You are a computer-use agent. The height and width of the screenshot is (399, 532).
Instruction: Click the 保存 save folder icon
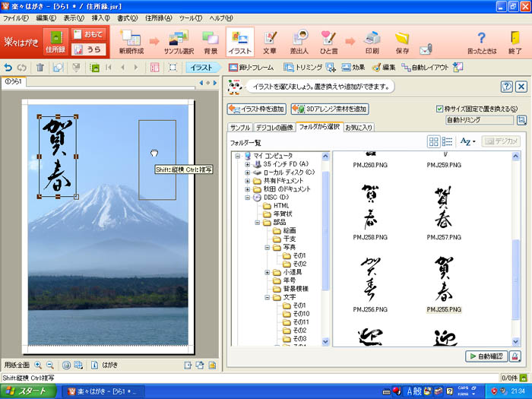point(402,42)
